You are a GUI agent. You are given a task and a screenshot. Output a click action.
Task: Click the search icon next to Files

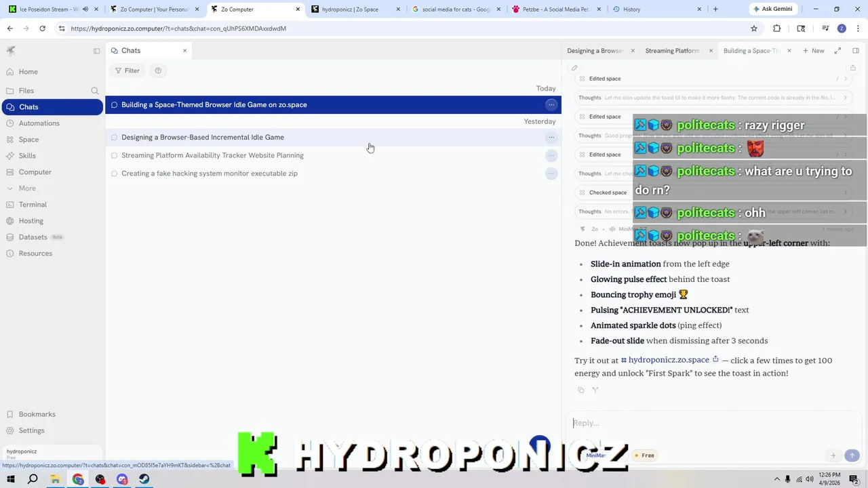coord(95,91)
